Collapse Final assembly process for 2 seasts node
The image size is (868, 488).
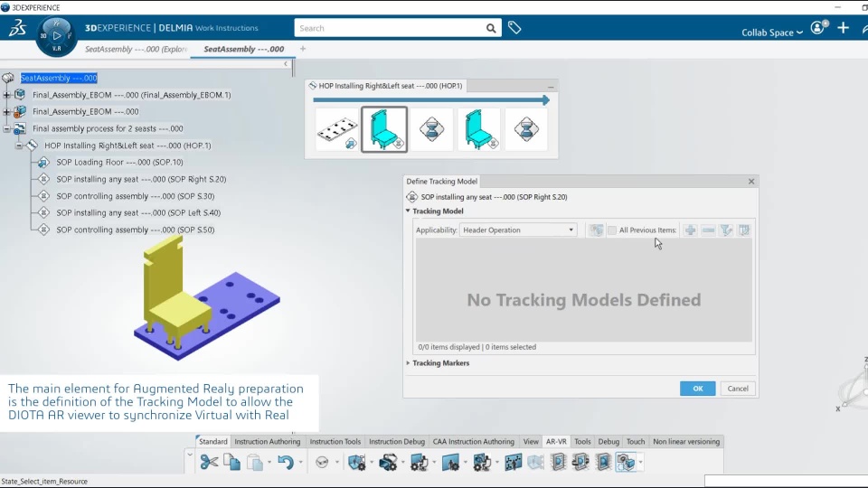pos(6,128)
